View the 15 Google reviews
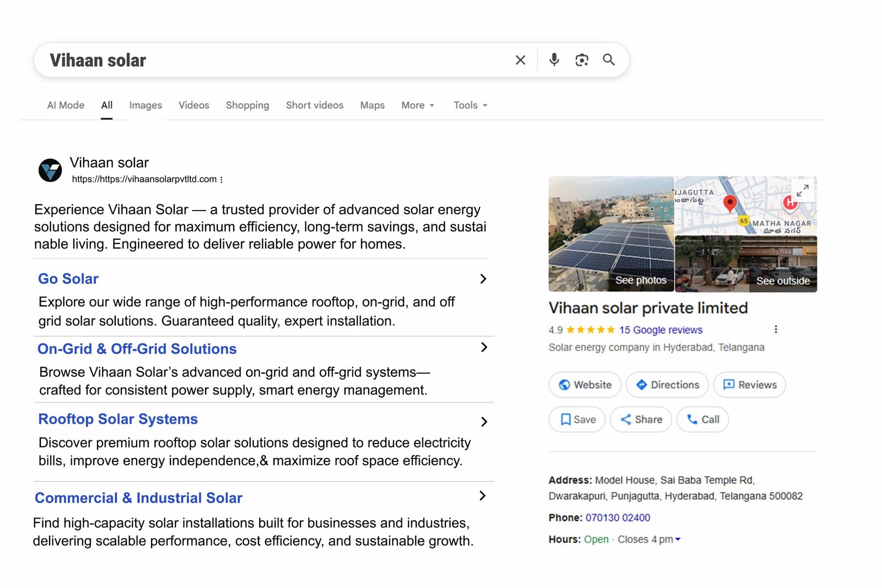This screenshot has width=882, height=588. [660, 330]
